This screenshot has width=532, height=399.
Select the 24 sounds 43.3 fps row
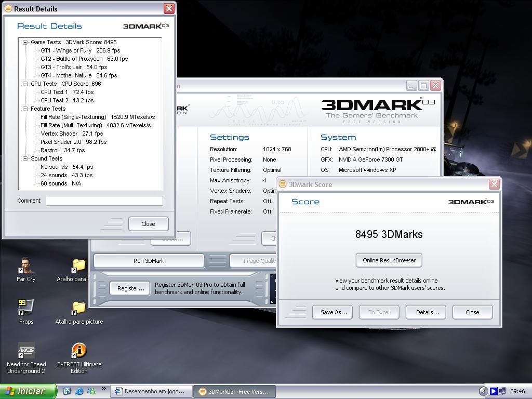66,175
